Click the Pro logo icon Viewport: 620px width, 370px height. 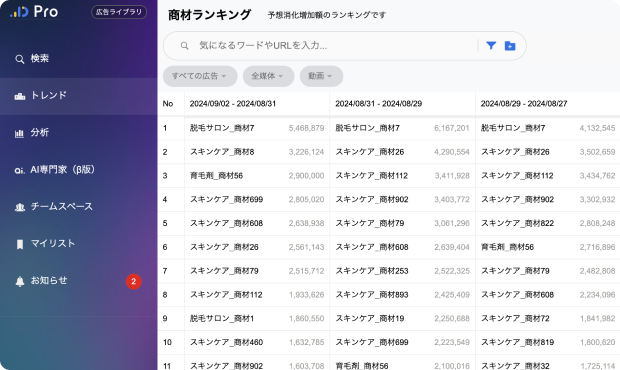tap(19, 12)
